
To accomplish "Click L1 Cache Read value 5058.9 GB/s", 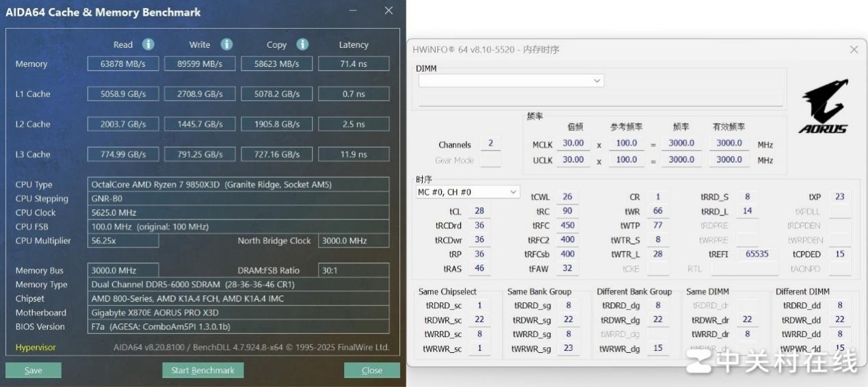I will [124, 94].
